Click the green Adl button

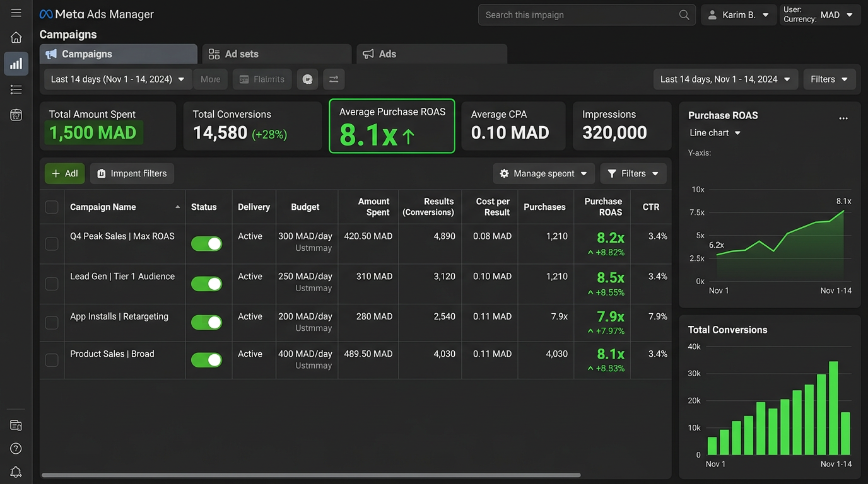point(64,173)
